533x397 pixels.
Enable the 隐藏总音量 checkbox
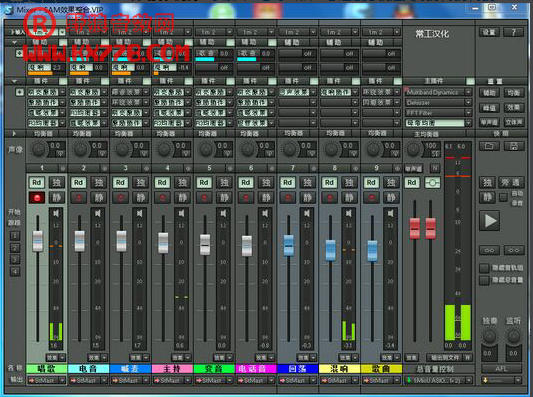pyautogui.click(x=484, y=280)
